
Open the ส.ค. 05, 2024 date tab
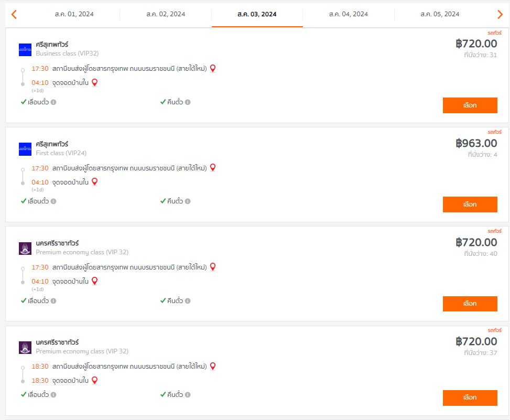pos(440,14)
